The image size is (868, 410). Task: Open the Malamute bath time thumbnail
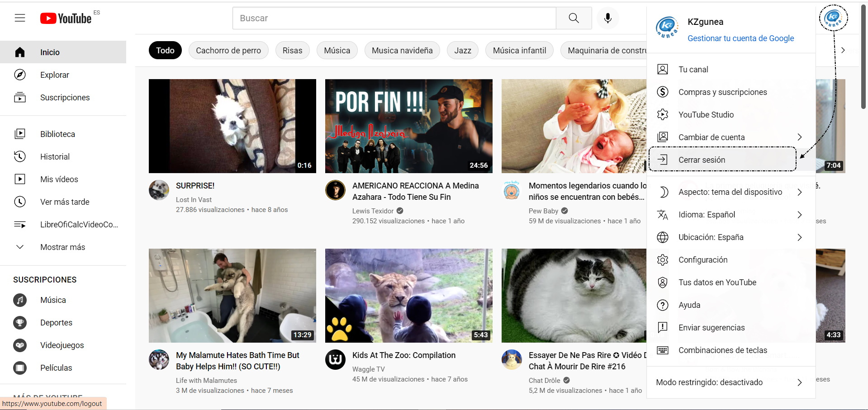(232, 296)
